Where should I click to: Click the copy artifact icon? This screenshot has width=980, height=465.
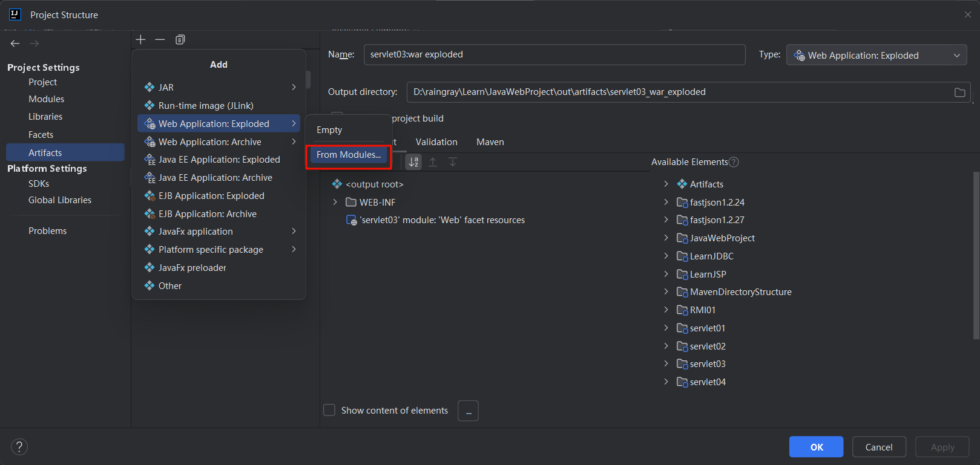(x=180, y=39)
